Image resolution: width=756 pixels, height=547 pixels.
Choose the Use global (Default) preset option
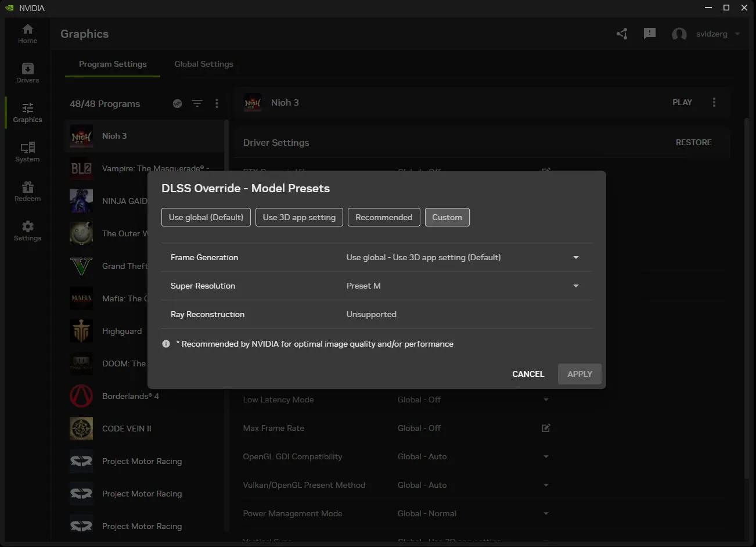pyautogui.click(x=206, y=217)
